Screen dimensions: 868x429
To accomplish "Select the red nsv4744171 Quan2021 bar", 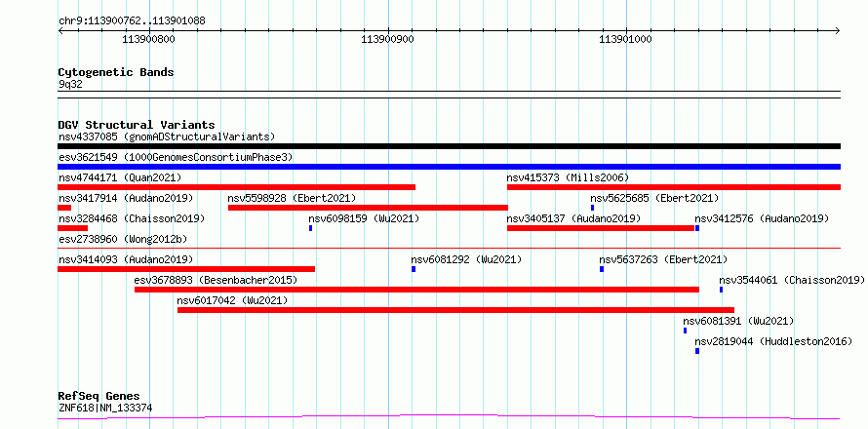I will (x=236, y=187).
